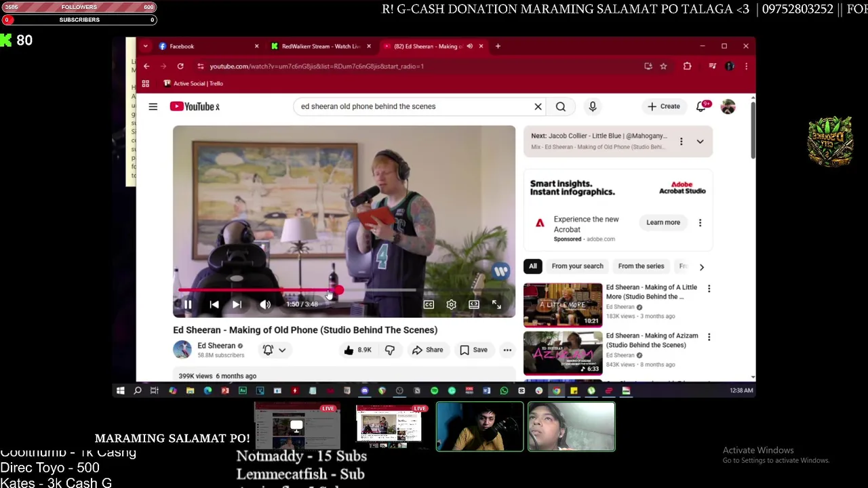Open Making of Azizam video thumbnail
Image resolution: width=868 pixels, height=488 pixels.
563,353
